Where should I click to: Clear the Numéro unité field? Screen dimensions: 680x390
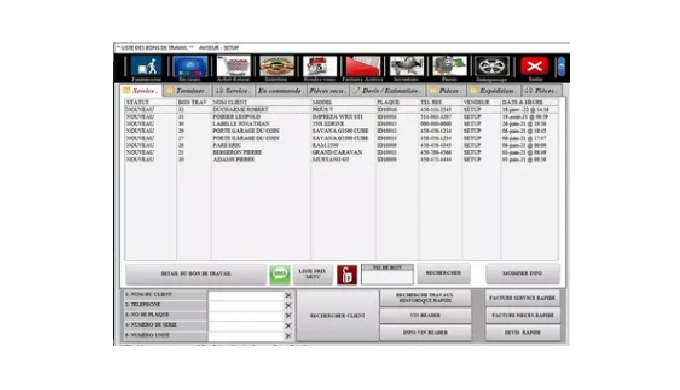click(x=288, y=336)
